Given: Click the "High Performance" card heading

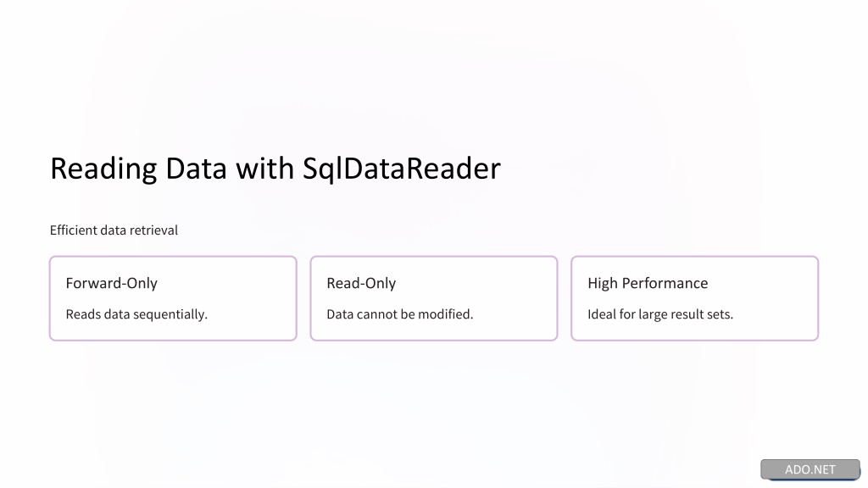Looking at the screenshot, I should click(647, 283).
